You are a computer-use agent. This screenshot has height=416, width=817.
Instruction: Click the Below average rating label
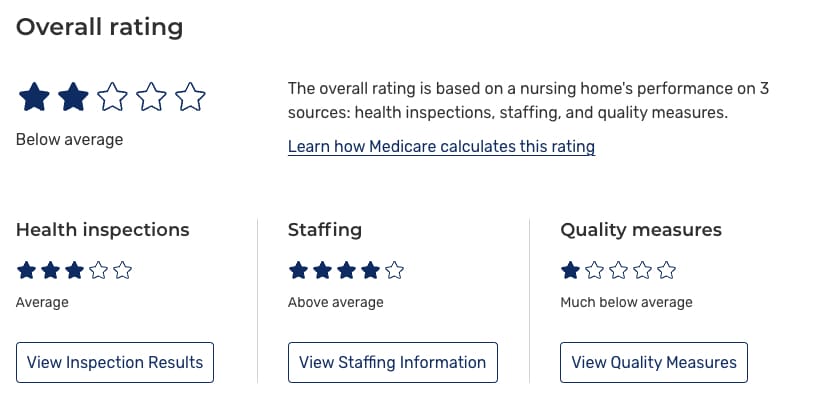tap(69, 140)
